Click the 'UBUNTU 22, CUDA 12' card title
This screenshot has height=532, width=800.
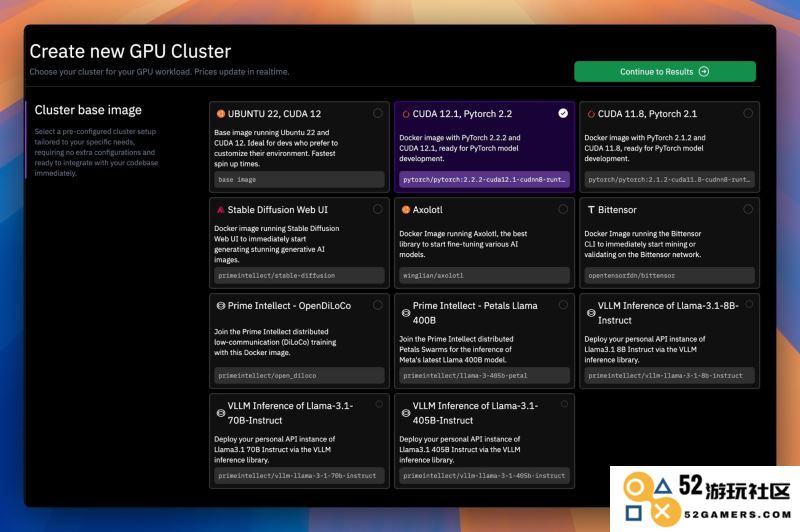[274, 114]
